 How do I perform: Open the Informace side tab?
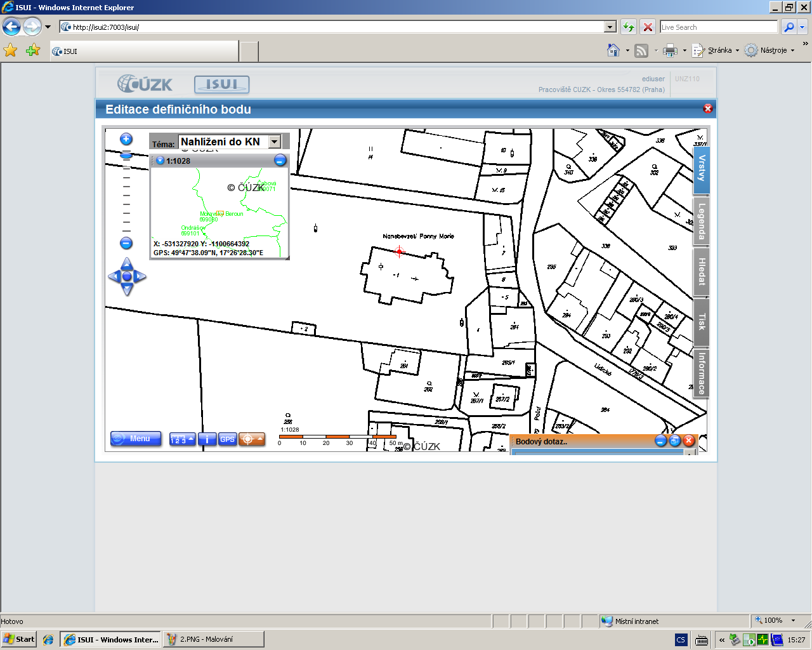tap(702, 373)
